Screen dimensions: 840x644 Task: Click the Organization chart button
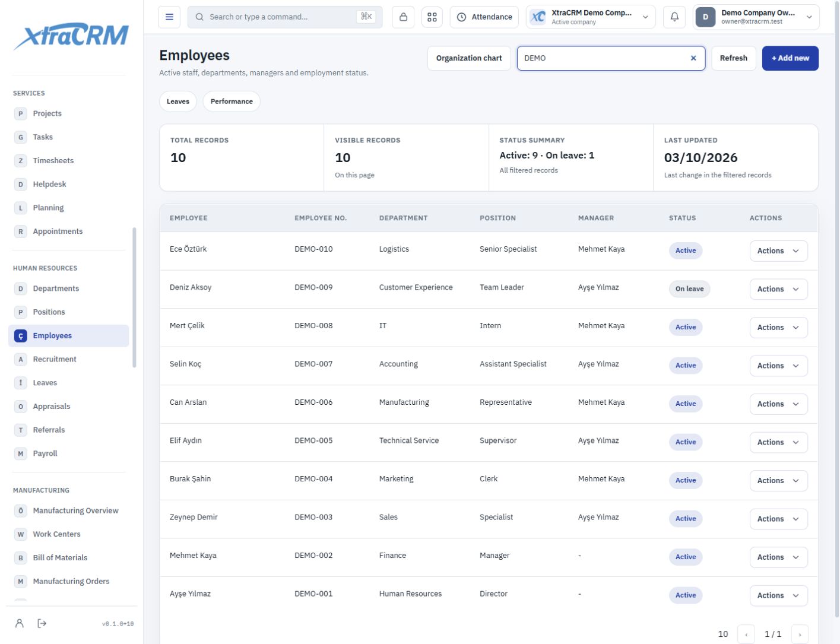point(469,58)
